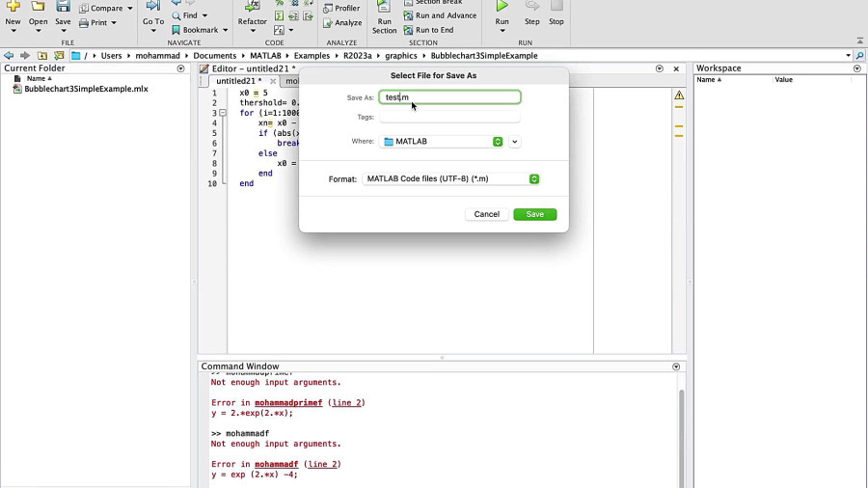The height and width of the screenshot is (488, 868).
Task: Click the editor warning triangle indicator
Action: point(679,95)
